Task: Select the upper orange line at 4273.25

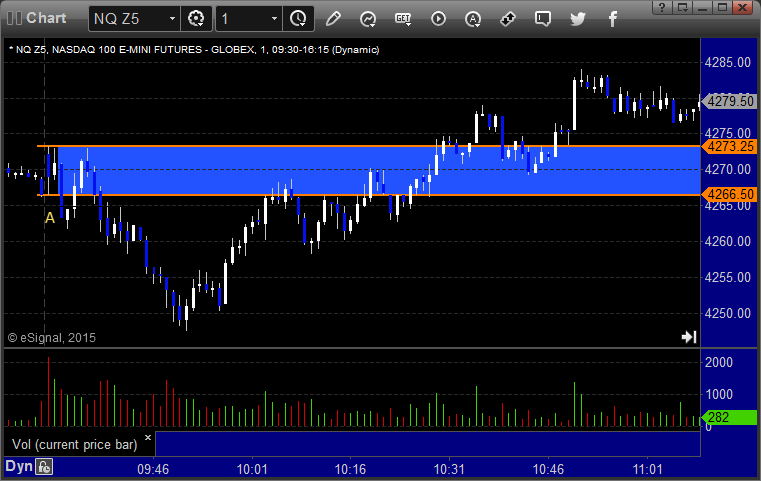Action: (369, 146)
